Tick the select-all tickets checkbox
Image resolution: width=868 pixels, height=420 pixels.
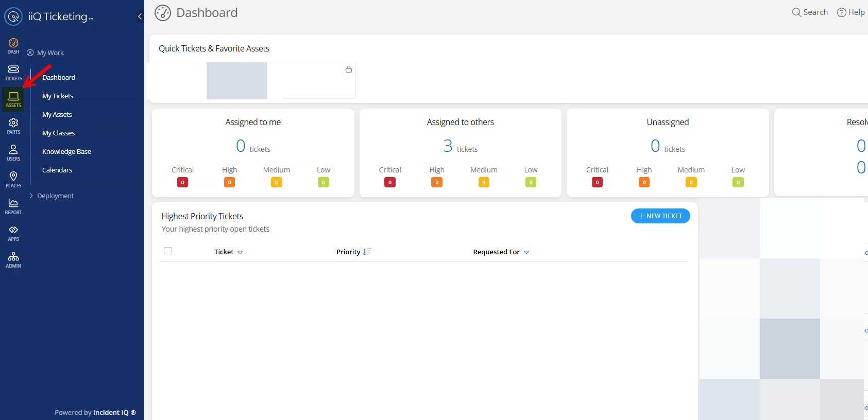pos(168,251)
